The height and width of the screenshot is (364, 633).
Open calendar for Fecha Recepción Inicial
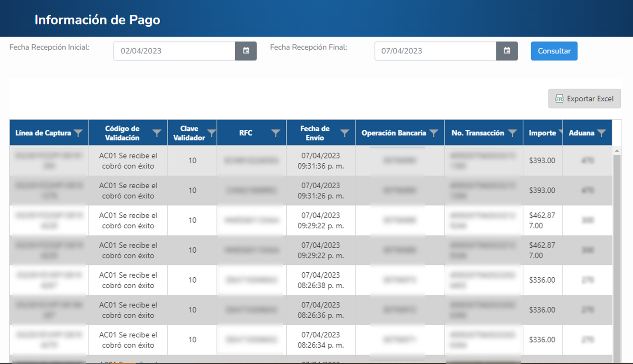(x=246, y=51)
